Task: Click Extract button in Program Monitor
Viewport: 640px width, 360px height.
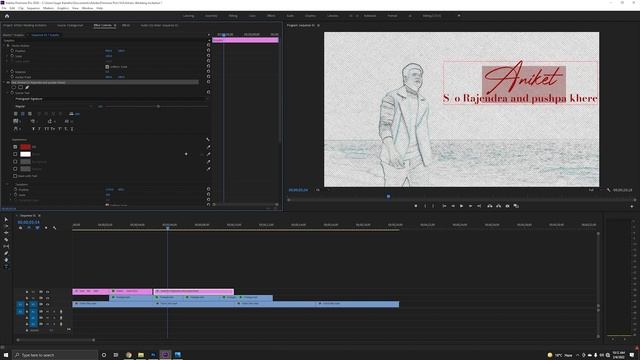Action: point(498,206)
